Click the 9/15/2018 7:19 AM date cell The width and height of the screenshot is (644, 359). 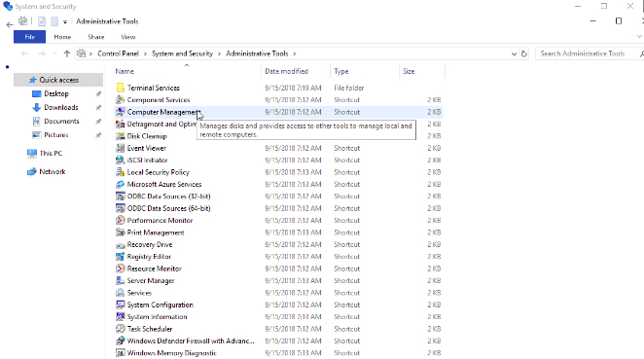(x=293, y=88)
